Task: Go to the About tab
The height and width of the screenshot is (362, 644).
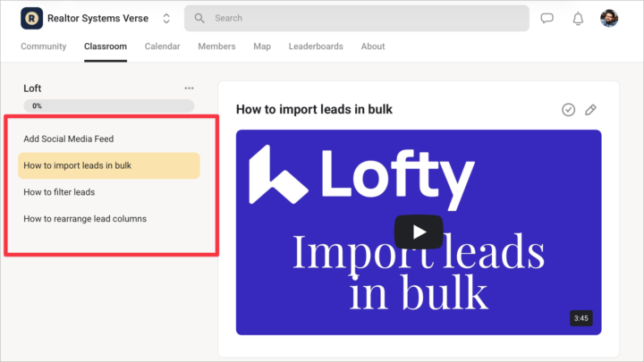Action: [373, 46]
